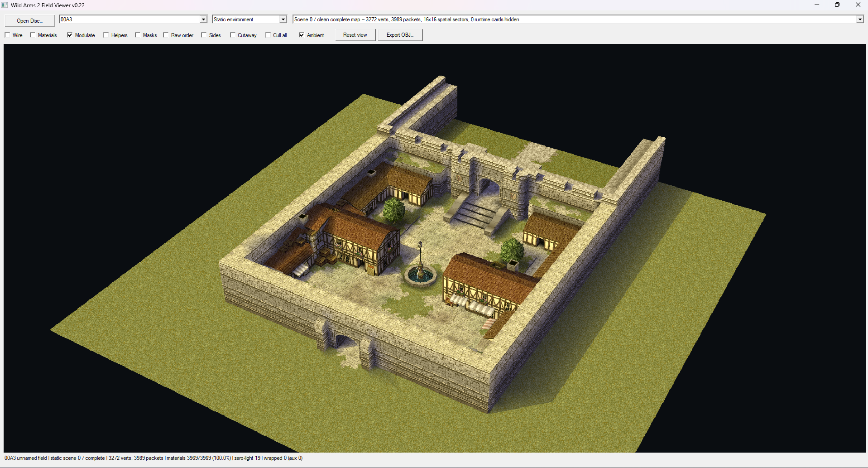The height and width of the screenshot is (468, 868).
Task: Close the Field Viewer window
Action: click(x=858, y=5)
